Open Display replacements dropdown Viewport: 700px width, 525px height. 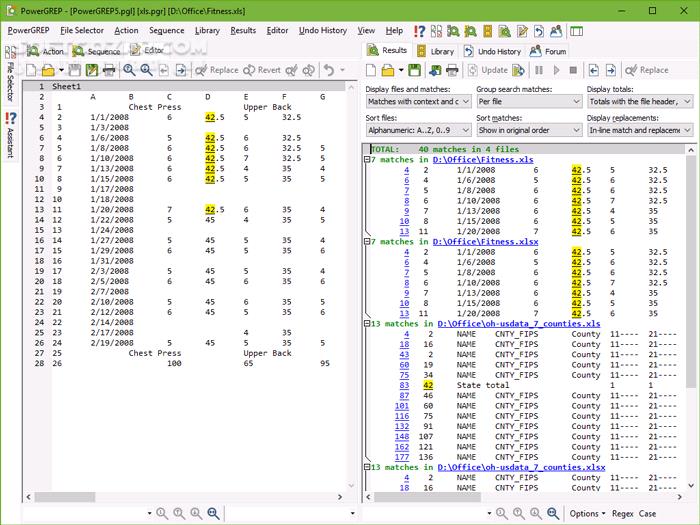(x=640, y=130)
